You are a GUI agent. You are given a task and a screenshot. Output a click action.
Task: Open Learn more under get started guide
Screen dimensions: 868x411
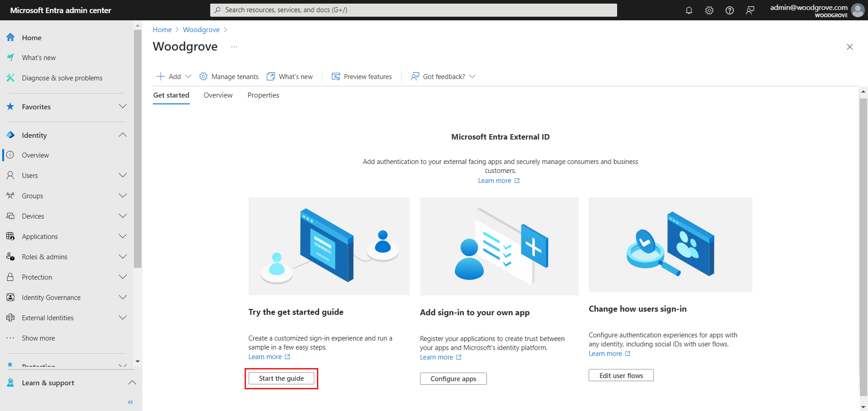[x=269, y=357]
